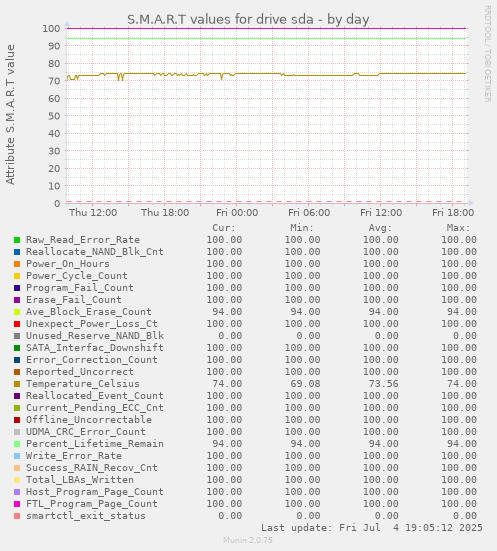Click the Fri 00:00 time axis label

point(237,213)
